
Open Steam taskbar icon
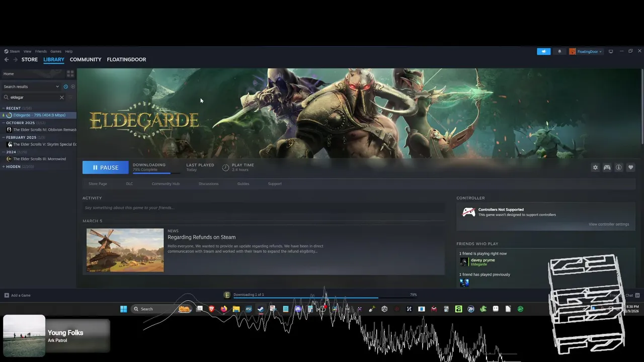261,309
